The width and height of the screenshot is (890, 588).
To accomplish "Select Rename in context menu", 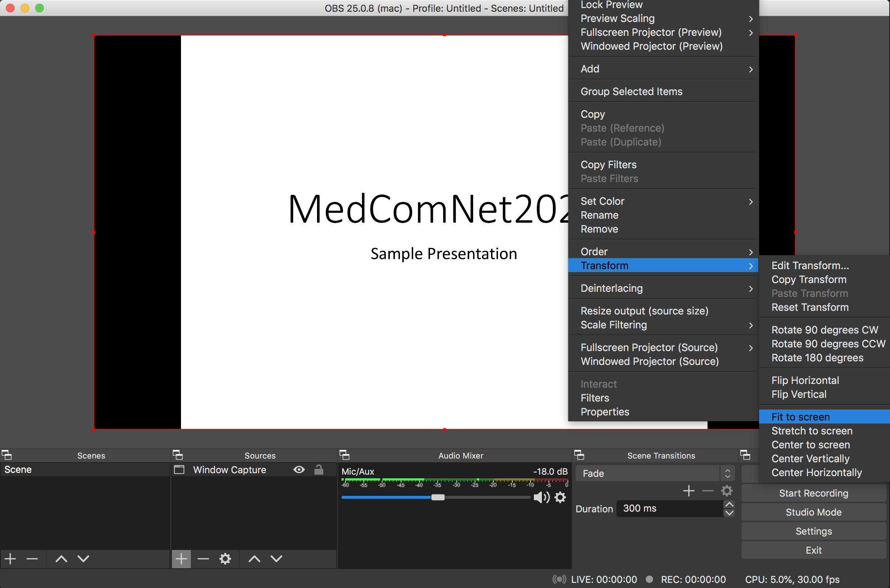I will click(x=663, y=215).
